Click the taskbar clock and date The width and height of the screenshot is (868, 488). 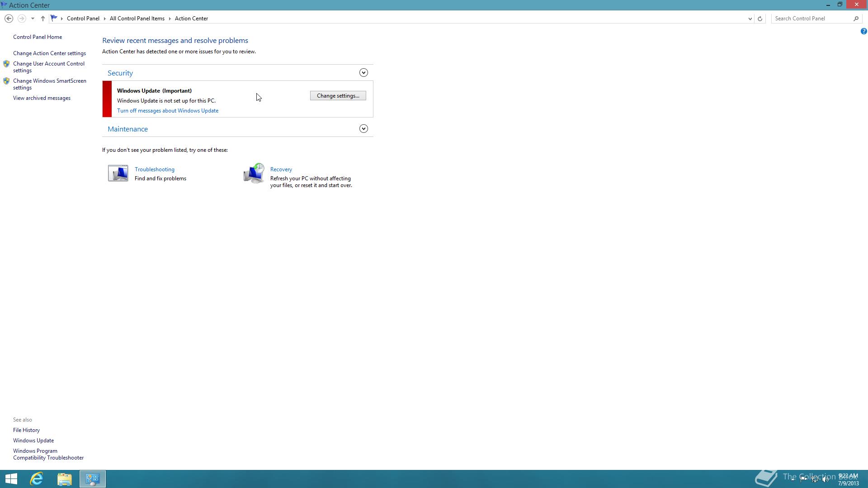[848, 479]
